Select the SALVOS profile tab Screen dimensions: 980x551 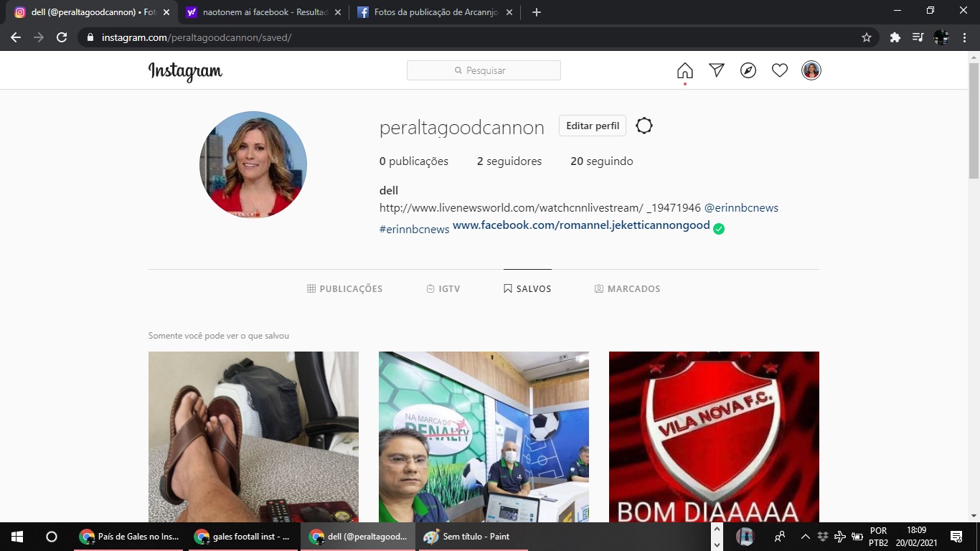pos(527,288)
